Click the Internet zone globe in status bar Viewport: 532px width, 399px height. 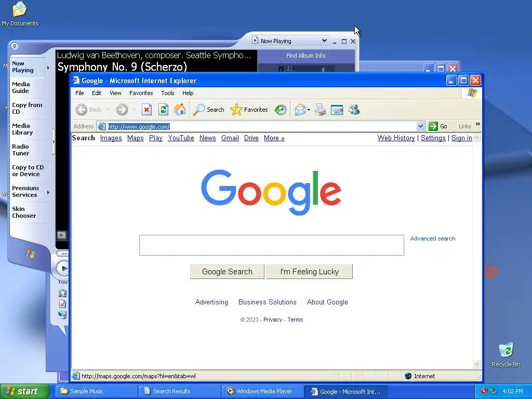tap(408, 376)
